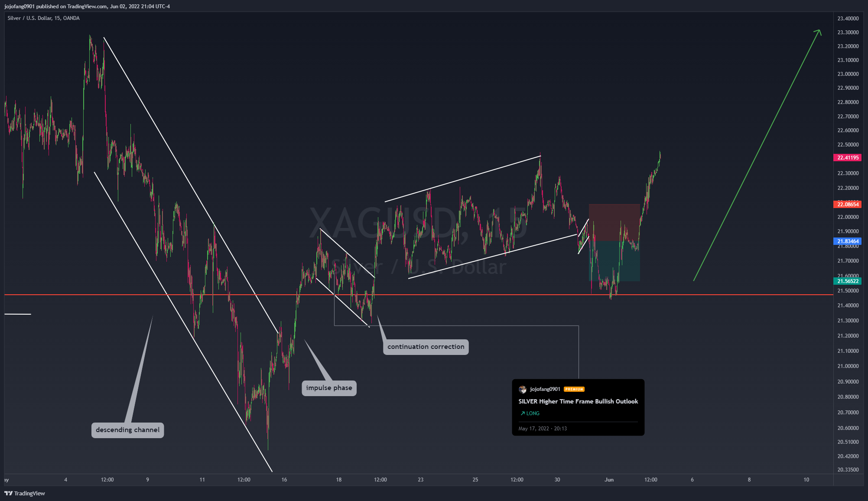Image resolution: width=868 pixels, height=501 pixels.
Task: Click the 'Silver / U.S. Dollar, 15, OANDA' symbol title
Action: pos(43,18)
